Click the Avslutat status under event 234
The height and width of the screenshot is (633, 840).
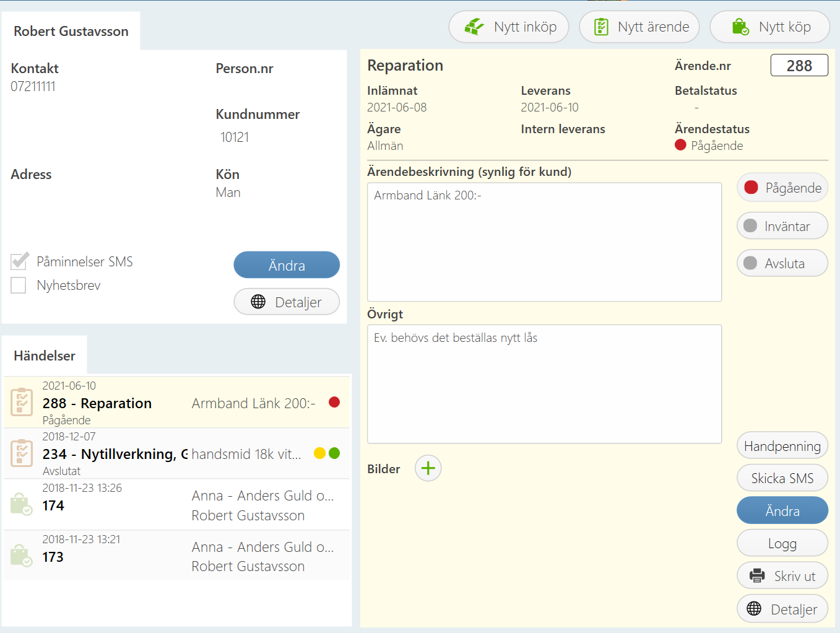coord(61,471)
